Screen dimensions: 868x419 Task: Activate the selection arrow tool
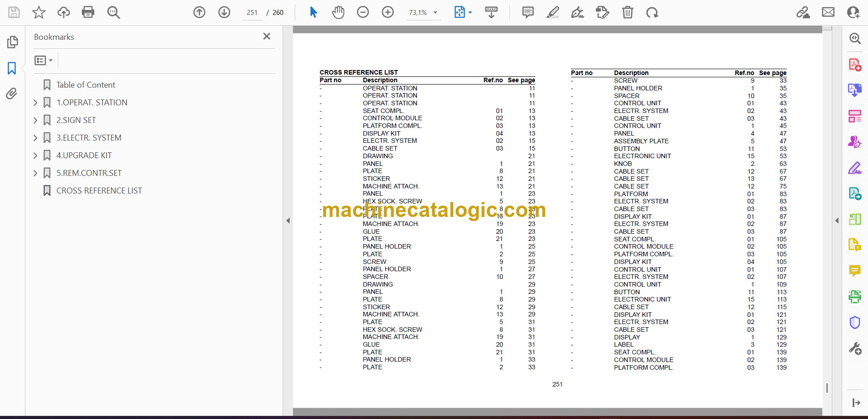pyautogui.click(x=313, y=12)
